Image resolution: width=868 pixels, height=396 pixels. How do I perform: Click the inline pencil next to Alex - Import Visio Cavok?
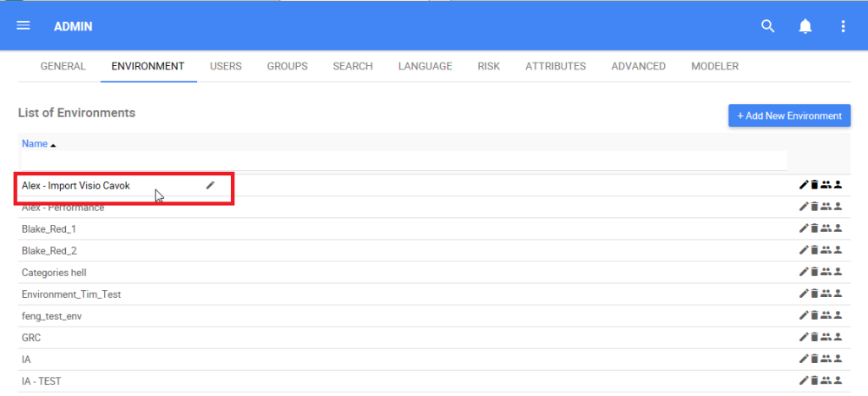click(x=210, y=185)
